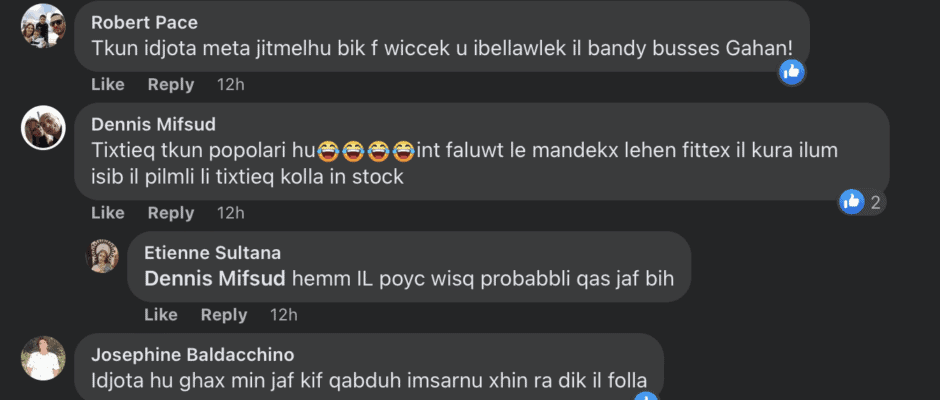Open Josephine Baldacchino's profile picture
940x400 pixels.
tap(43, 358)
